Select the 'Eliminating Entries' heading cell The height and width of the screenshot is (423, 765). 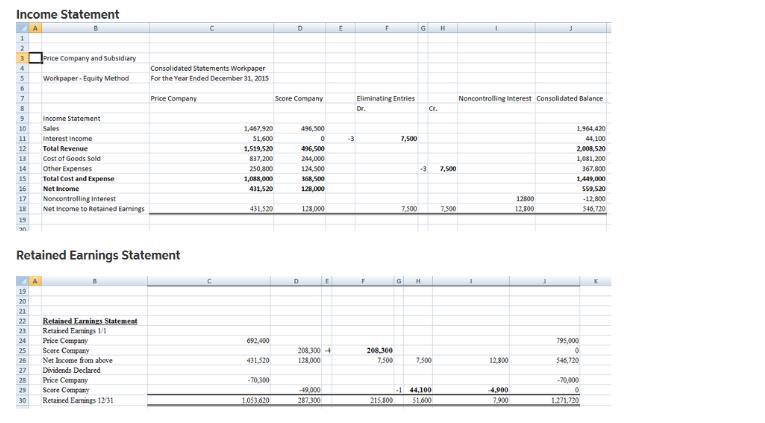click(385, 99)
